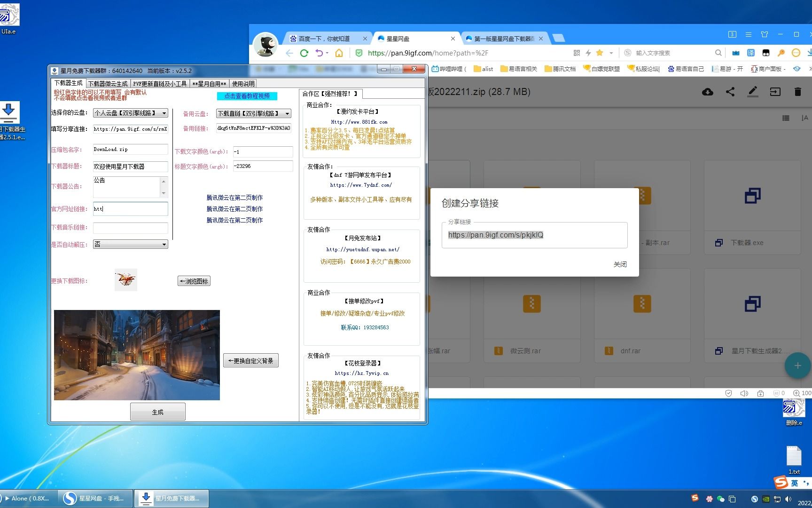Click the 浏览图标 browse icon button
The height and width of the screenshot is (508, 812).
click(x=194, y=281)
